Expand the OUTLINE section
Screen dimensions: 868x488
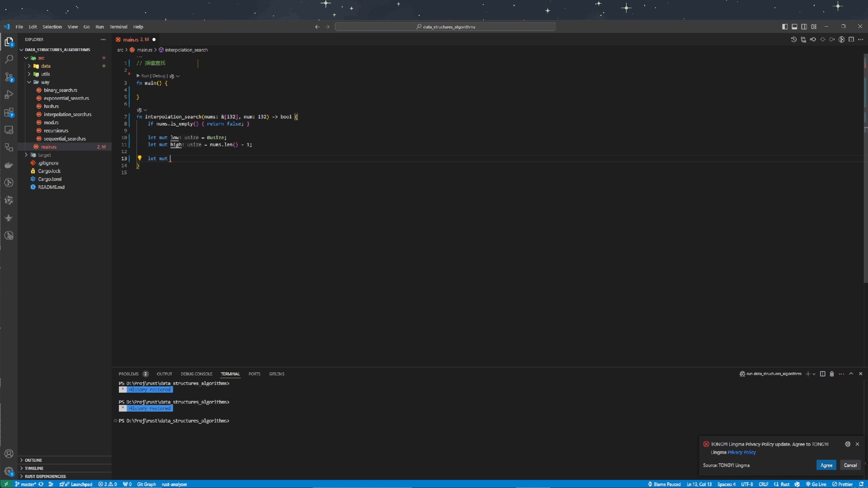tap(33, 460)
